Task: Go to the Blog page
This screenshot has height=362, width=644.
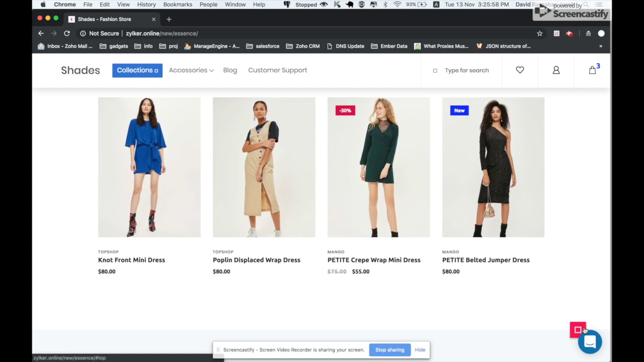Action: pyautogui.click(x=230, y=70)
